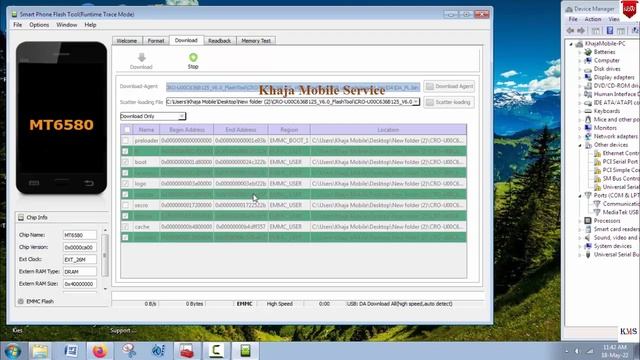This screenshot has width=640, height=360.
Task: Open File menu in Device Manager
Action: [573, 19]
